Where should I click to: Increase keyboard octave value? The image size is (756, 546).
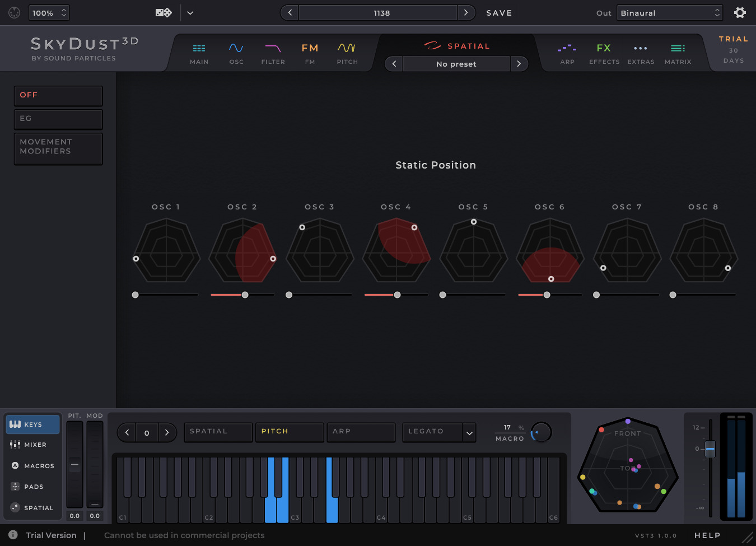coord(167,432)
